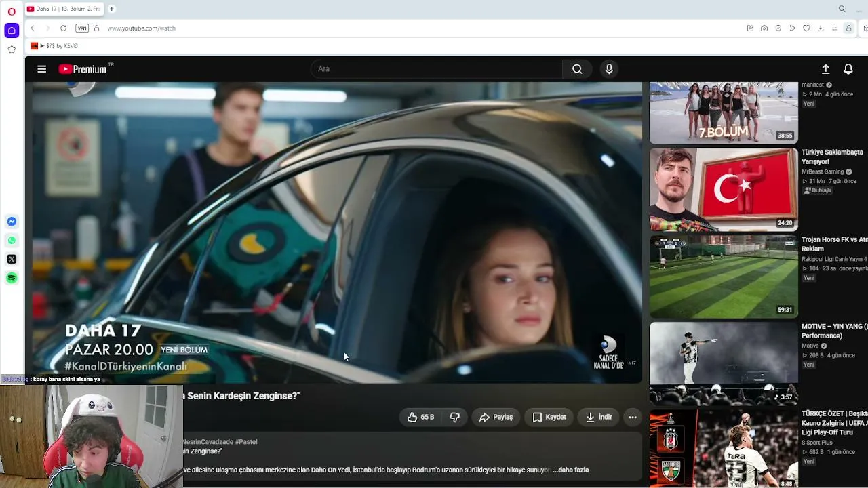This screenshot has height=488, width=868.
Task: Download the video with İndir
Action: click(x=599, y=418)
